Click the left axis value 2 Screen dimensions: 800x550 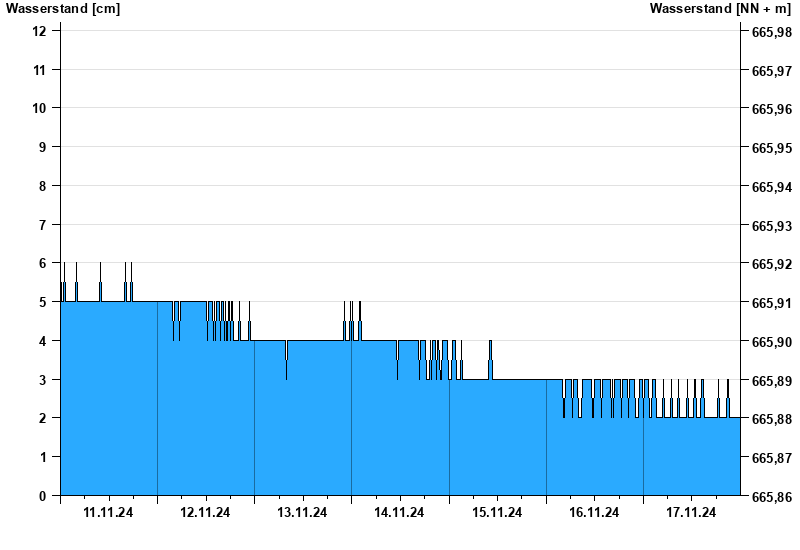[x=42, y=418]
